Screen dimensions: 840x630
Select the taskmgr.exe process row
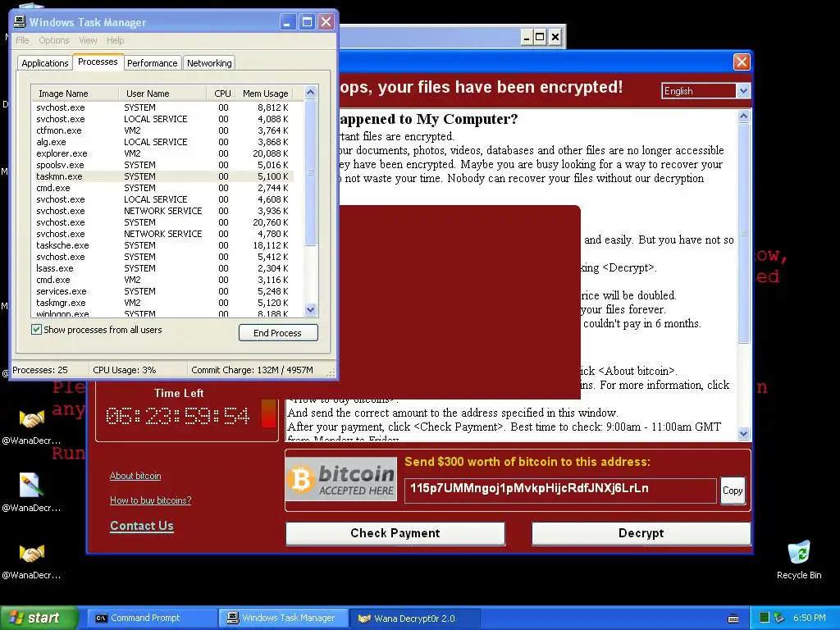[x=163, y=303]
